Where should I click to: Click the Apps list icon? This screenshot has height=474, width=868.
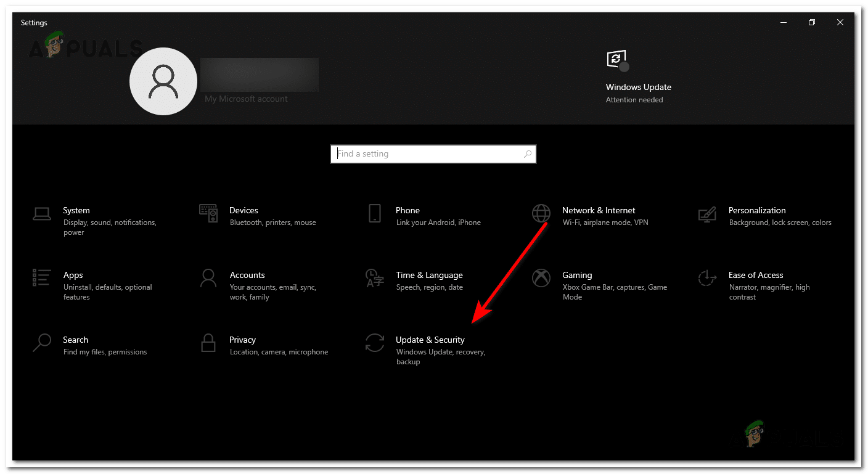41,277
